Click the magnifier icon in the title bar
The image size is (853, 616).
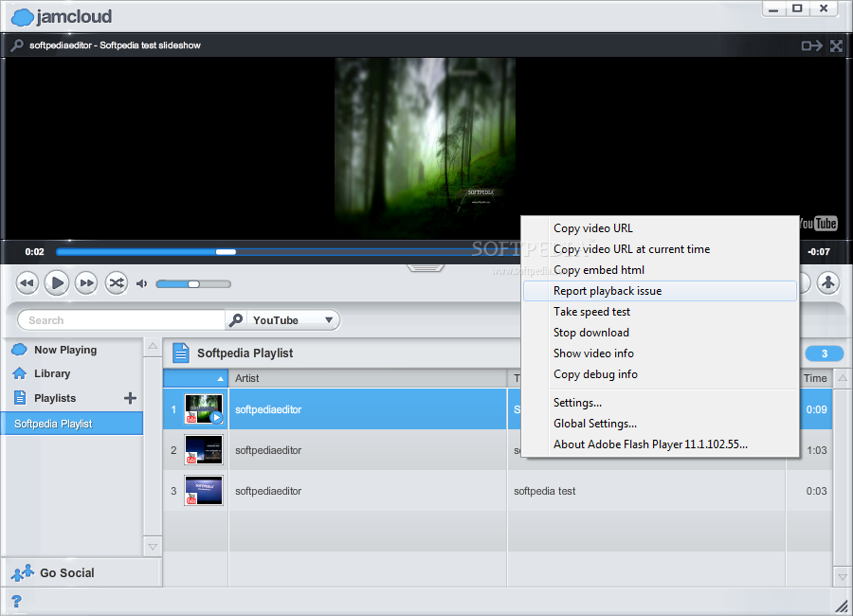pos(17,45)
